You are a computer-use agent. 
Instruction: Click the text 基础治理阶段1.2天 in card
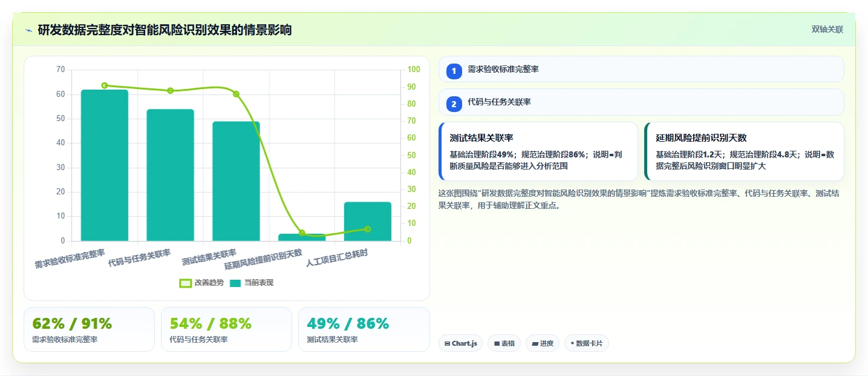pyautogui.click(x=690, y=154)
